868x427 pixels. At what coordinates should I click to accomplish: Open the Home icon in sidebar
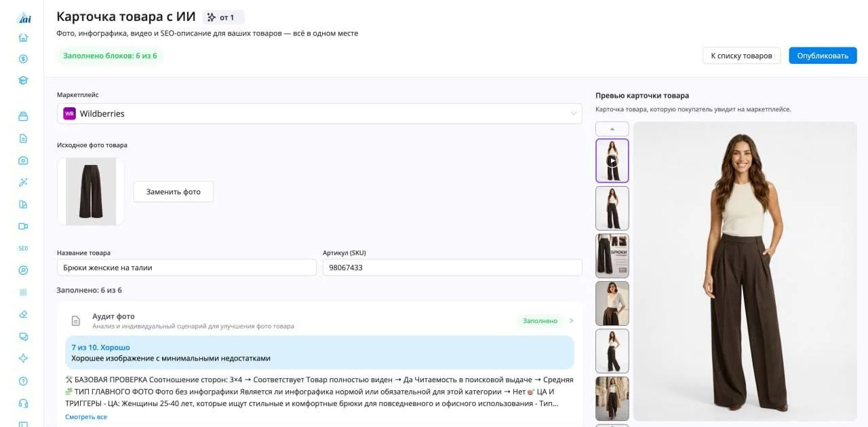(23, 38)
